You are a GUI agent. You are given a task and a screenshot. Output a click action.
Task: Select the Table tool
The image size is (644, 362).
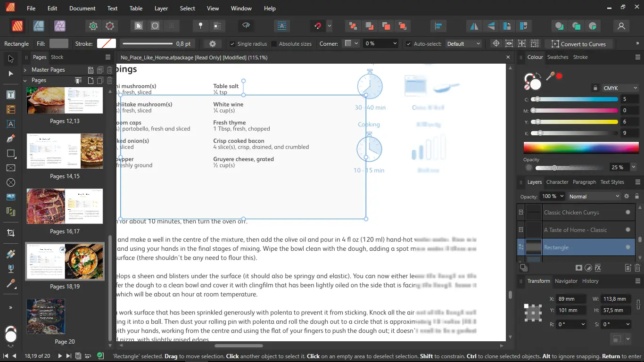click(10, 109)
